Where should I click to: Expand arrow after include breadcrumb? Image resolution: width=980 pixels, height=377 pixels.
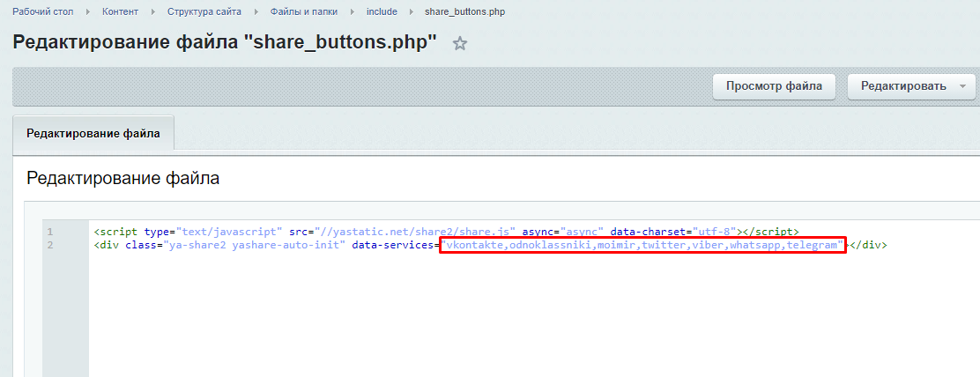coord(412,11)
